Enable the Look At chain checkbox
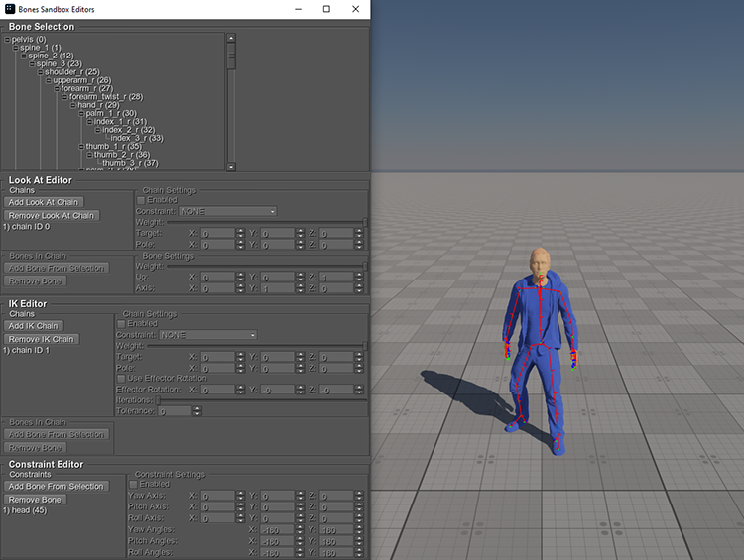The image size is (744, 560). pyautogui.click(x=140, y=200)
